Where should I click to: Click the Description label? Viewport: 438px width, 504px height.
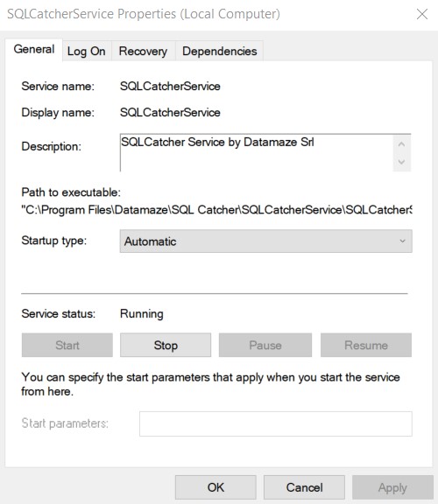[51, 147]
